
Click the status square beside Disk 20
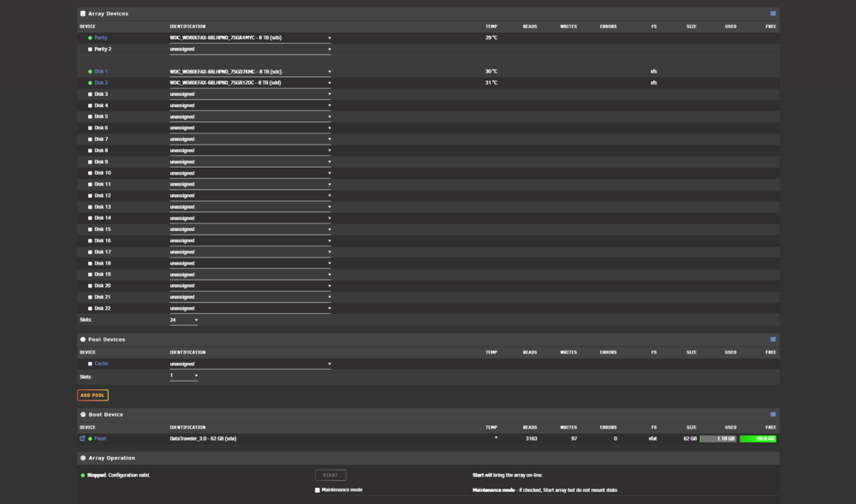coord(90,286)
